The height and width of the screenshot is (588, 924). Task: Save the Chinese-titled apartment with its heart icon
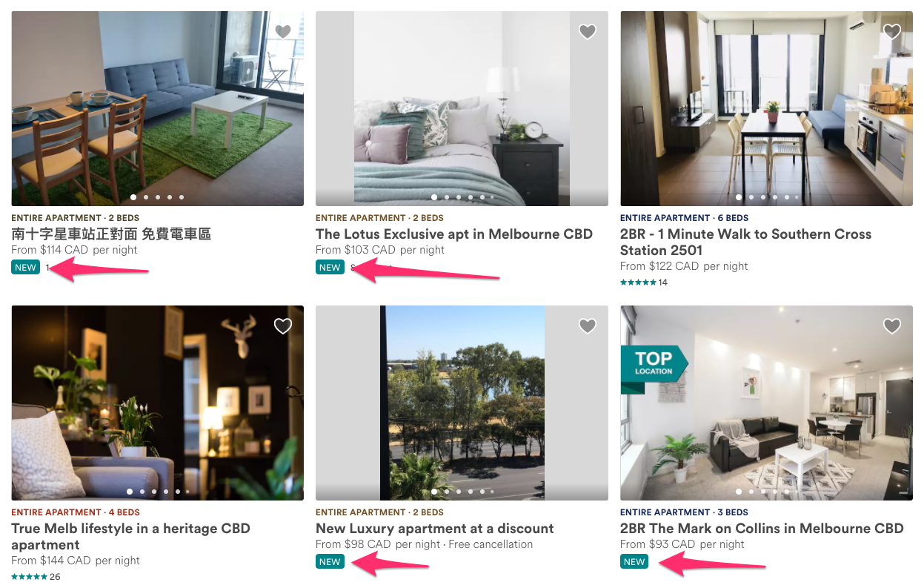[x=283, y=31]
